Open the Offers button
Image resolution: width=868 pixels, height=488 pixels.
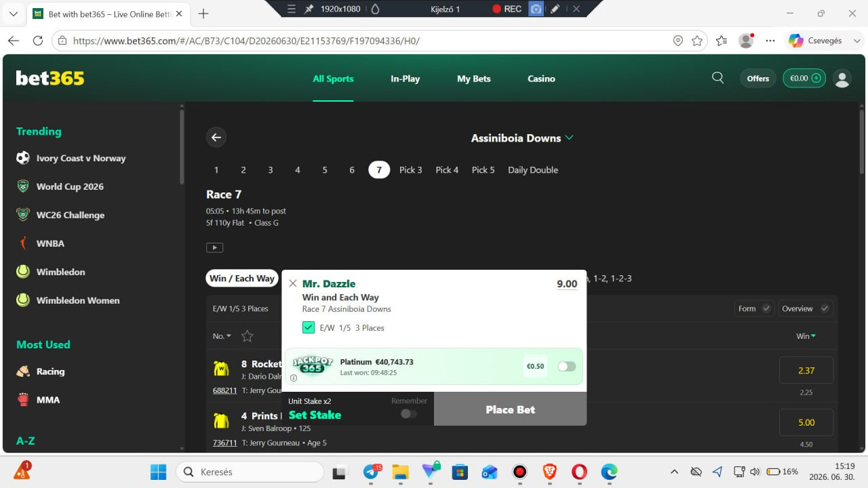pyautogui.click(x=757, y=79)
